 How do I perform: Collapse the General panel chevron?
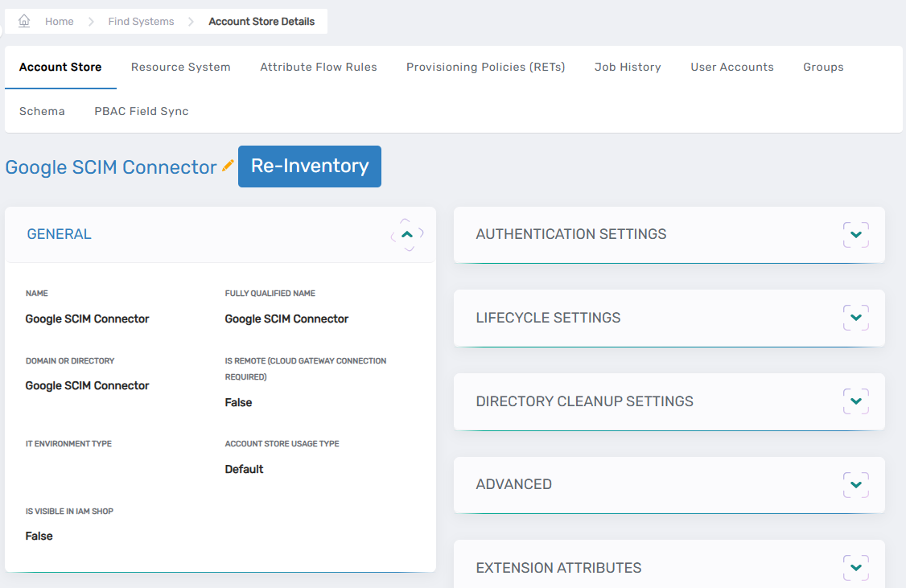(407, 234)
